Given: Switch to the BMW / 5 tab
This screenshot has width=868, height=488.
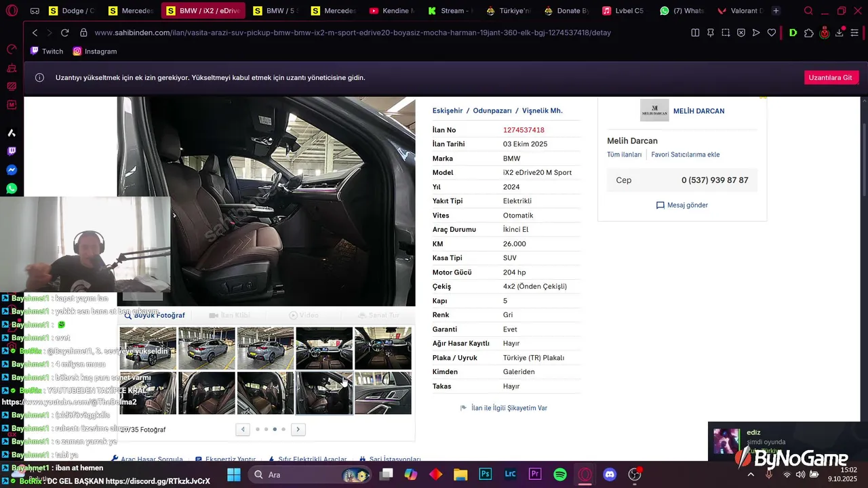Looking at the screenshot, I should pyautogui.click(x=276, y=11).
